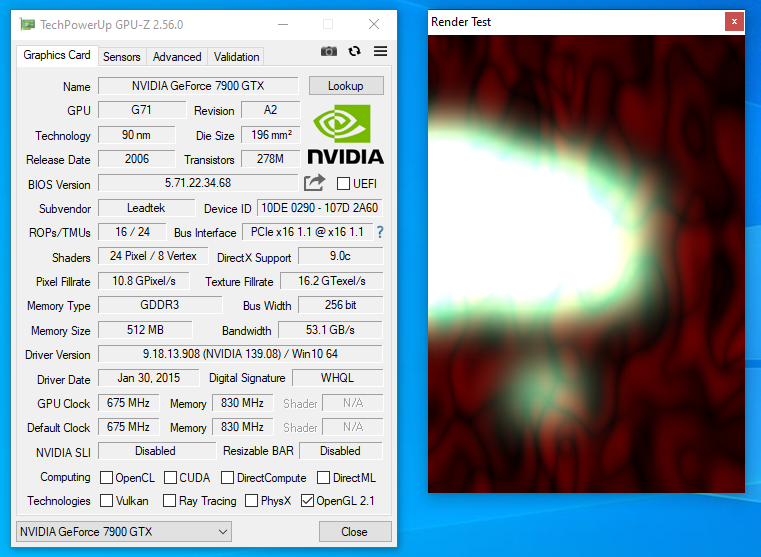Click the Digital Signature field WHQL
This screenshot has height=557, width=761.
(x=337, y=378)
